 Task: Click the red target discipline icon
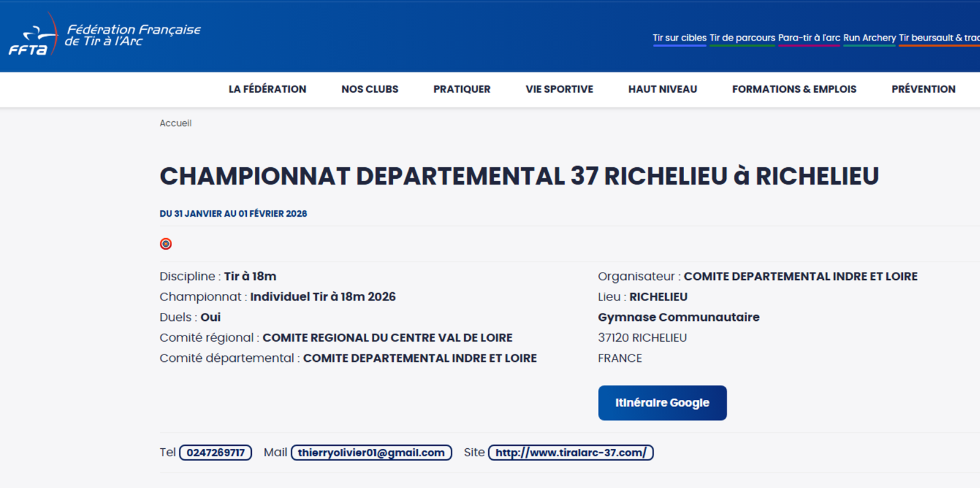[x=165, y=244]
